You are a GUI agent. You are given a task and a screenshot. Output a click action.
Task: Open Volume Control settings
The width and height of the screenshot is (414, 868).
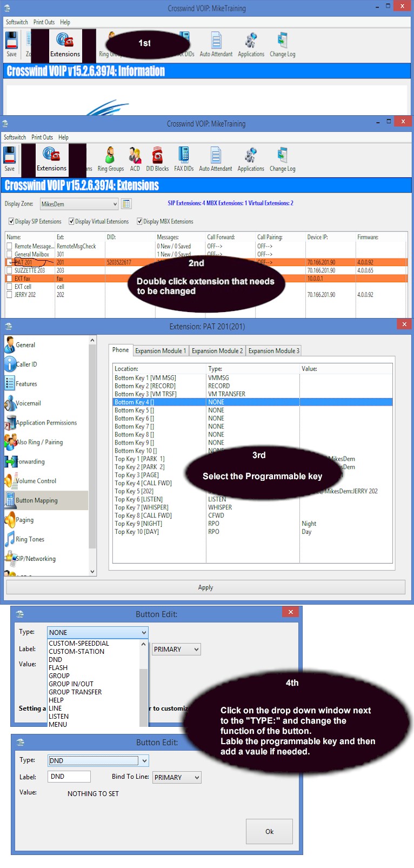tap(36, 481)
